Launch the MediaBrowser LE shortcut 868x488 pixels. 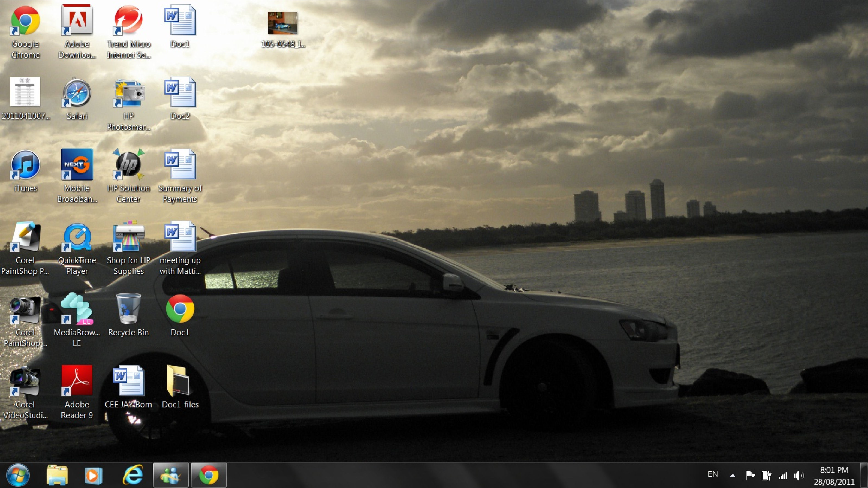pyautogui.click(x=77, y=320)
